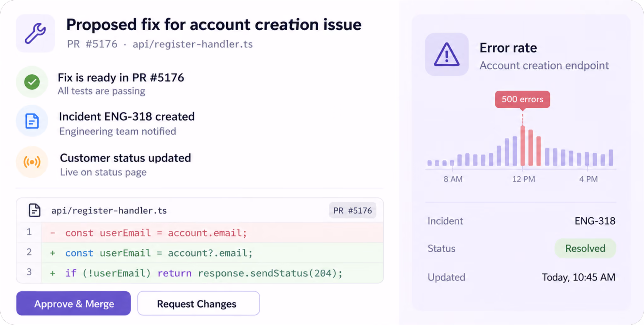Click the 'Error rate' heading

508,48
